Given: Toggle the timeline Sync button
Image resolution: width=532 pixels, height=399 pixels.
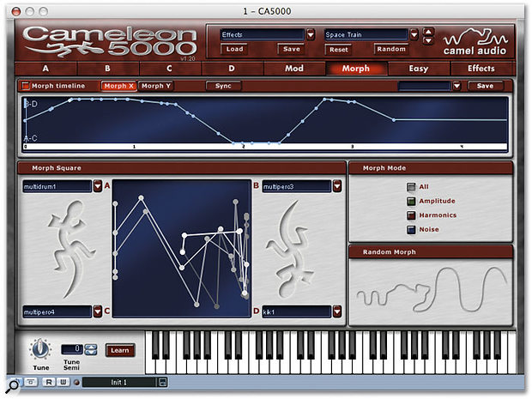Looking at the screenshot, I should [x=223, y=86].
